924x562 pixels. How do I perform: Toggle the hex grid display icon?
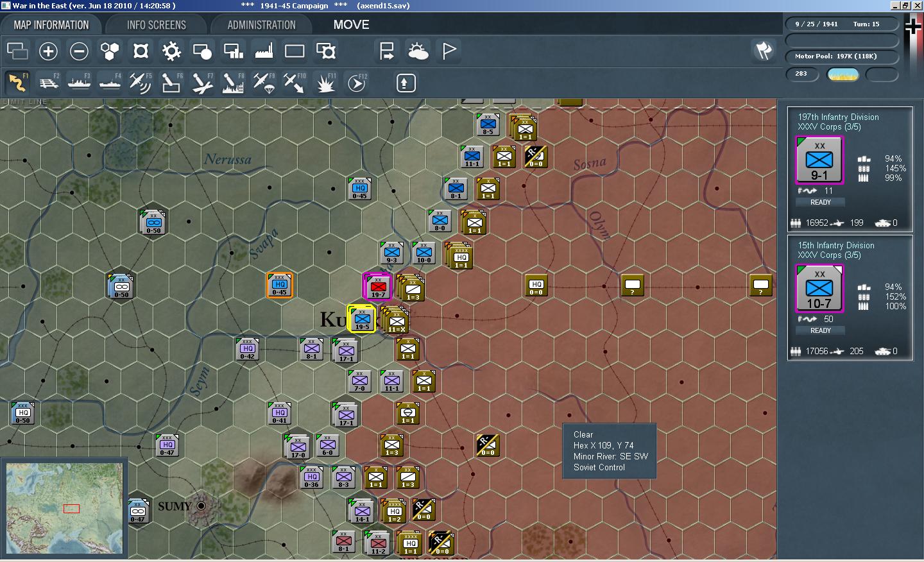point(110,51)
